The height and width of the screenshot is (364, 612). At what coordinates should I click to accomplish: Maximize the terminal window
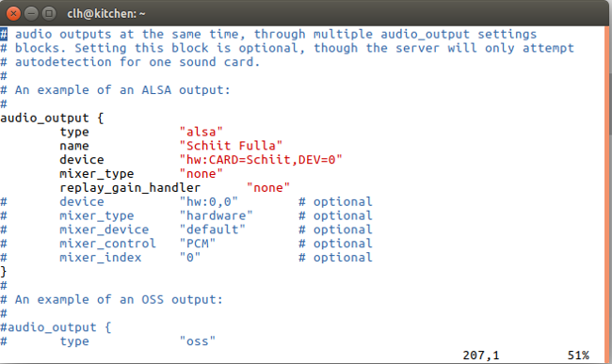(49, 14)
